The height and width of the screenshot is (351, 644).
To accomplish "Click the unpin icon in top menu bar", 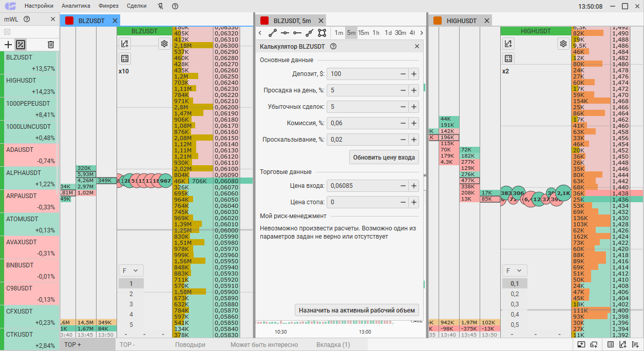I will [161, 6].
